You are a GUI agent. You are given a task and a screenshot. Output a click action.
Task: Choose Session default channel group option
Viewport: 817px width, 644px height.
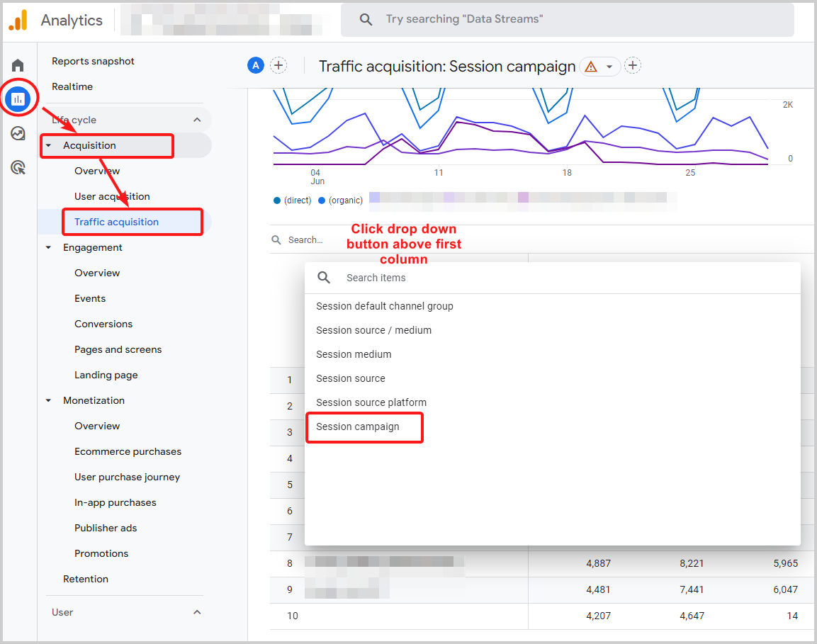tap(385, 306)
